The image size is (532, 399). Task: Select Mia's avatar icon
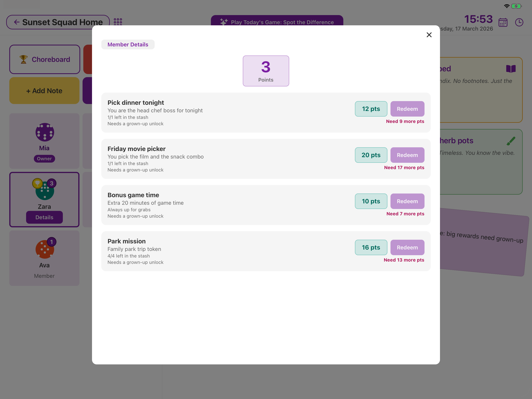[44, 132]
